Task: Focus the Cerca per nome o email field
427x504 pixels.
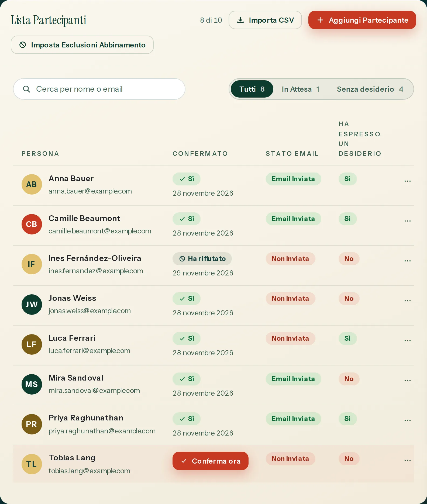Action: [99, 89]
